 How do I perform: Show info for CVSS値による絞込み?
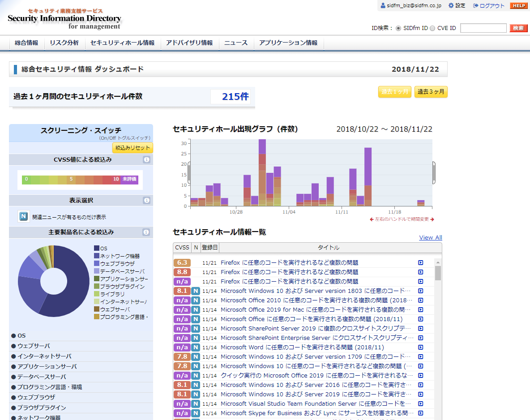click(146, 159)
